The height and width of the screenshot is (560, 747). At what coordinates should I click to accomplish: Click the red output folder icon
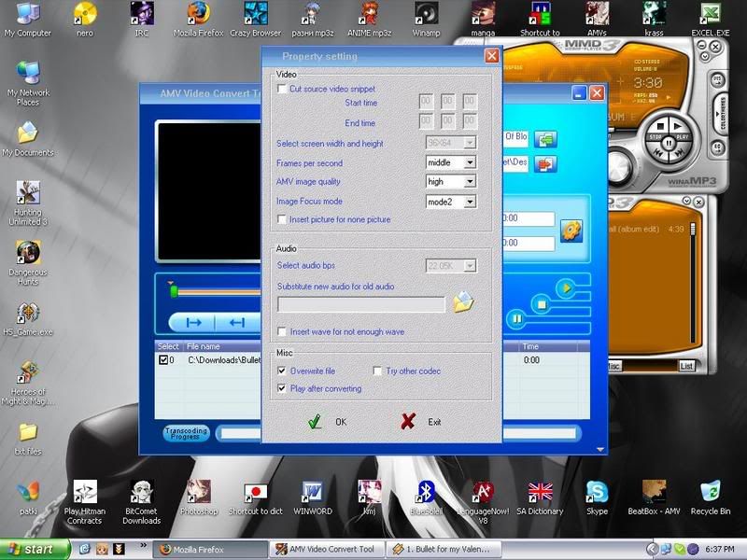(x=546, y=164)
